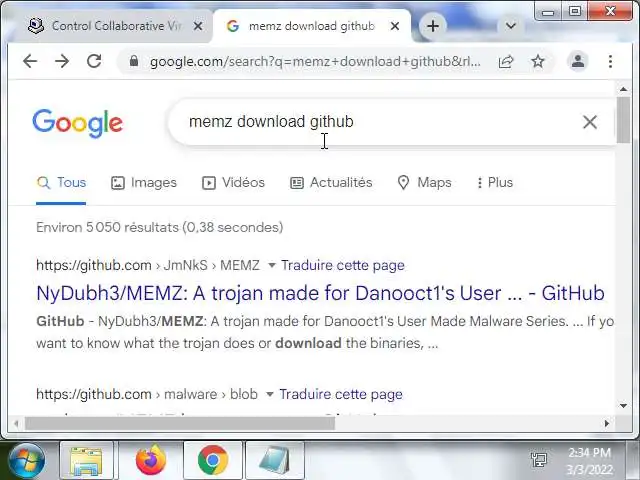Launch Firefox from the taskbar
The image size is (640, 480).
click(151, 460)
